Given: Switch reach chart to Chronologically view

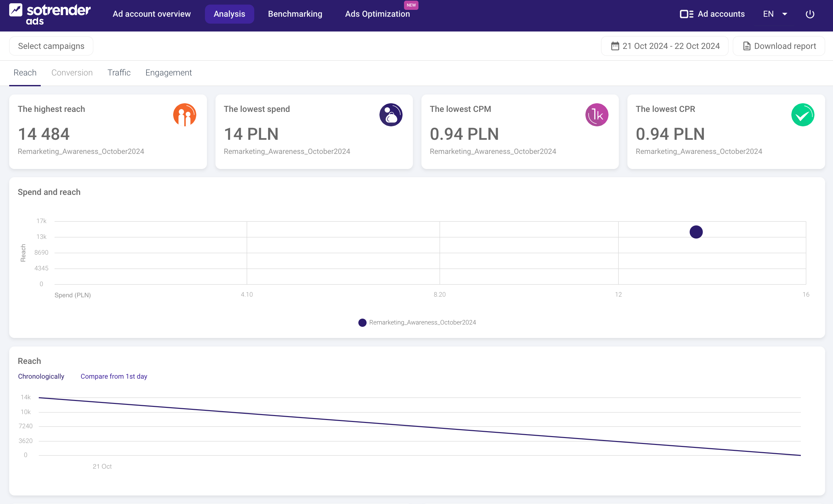Looking at the screenshot, I should (x=41, y=376).
